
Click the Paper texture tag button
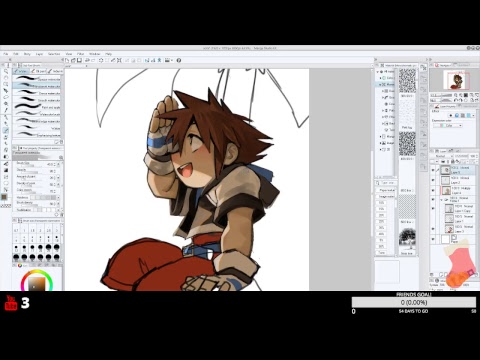point(386,190)
